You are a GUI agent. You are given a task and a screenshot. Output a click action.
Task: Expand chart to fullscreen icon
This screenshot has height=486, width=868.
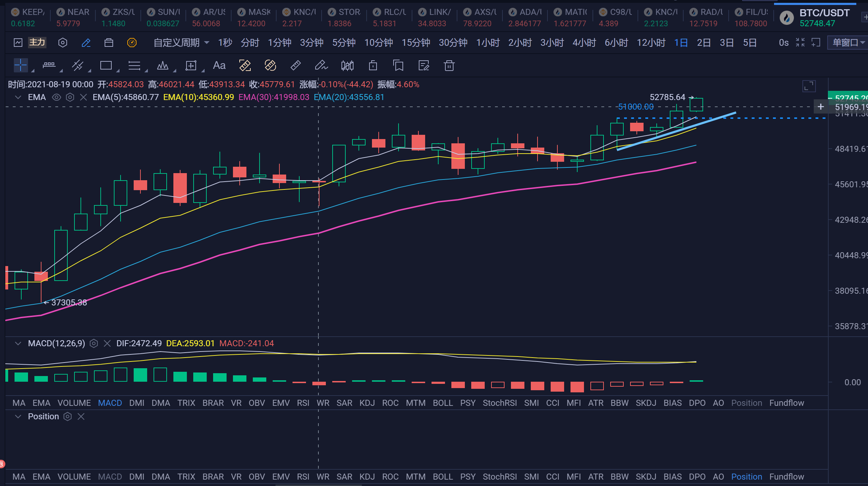coord(809,86)
